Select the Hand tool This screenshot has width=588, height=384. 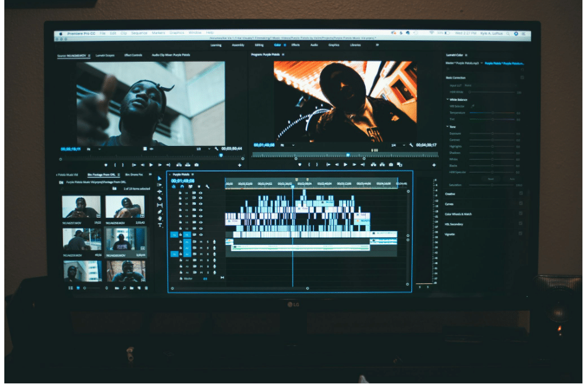tap(159, 218)
